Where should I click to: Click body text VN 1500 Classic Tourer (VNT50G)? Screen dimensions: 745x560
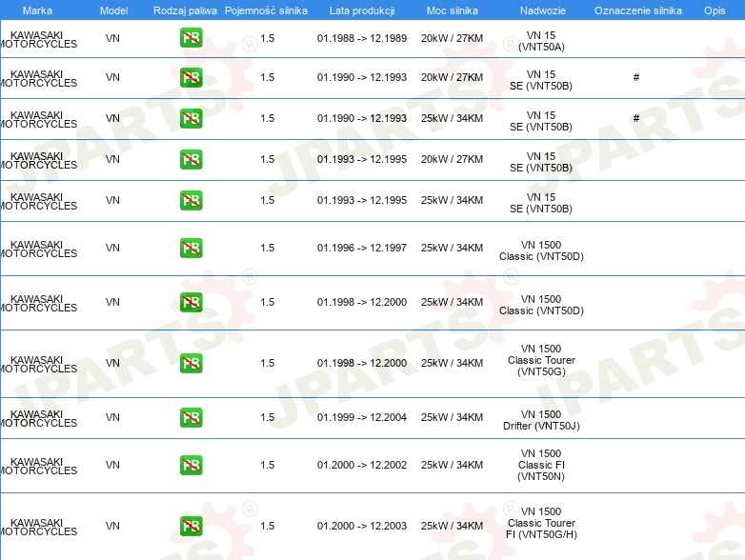pyautogui.click(x=541, y=361)
